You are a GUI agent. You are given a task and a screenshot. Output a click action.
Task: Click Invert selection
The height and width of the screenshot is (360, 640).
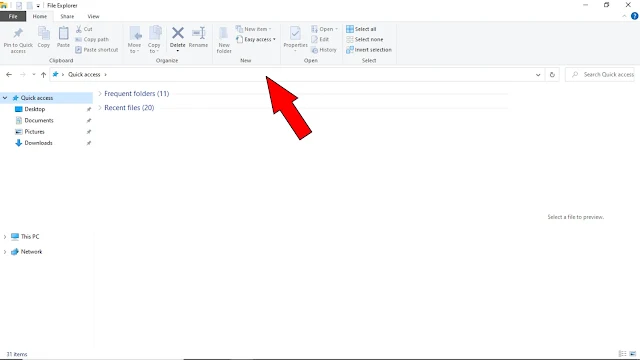coord(369,50)
